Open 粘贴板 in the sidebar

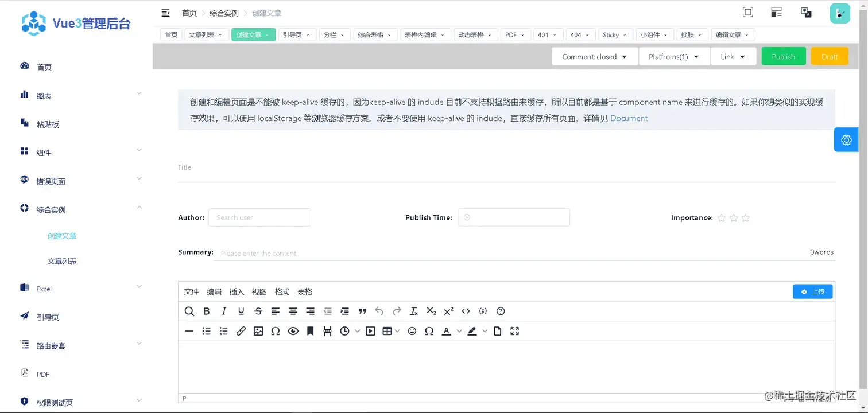48,124
